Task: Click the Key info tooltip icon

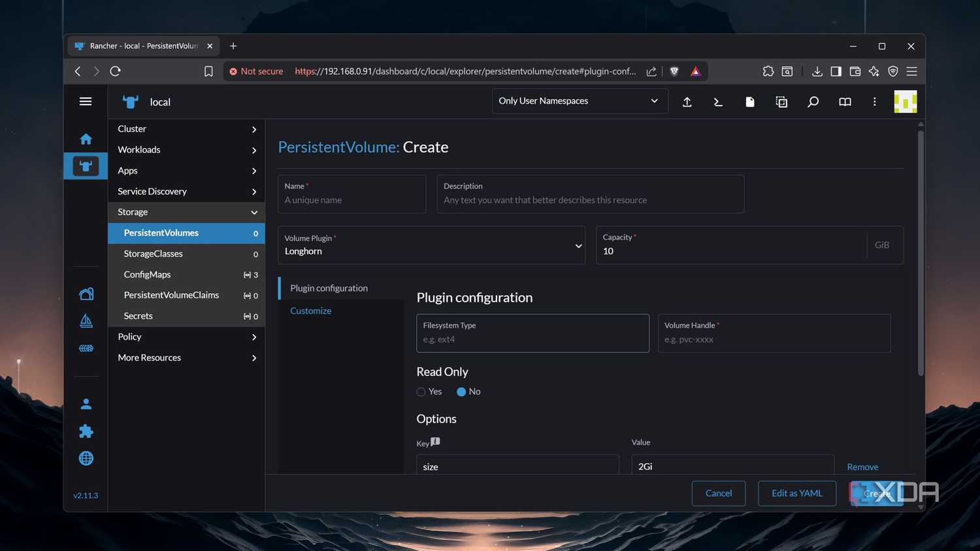Action: click(436, 441)
